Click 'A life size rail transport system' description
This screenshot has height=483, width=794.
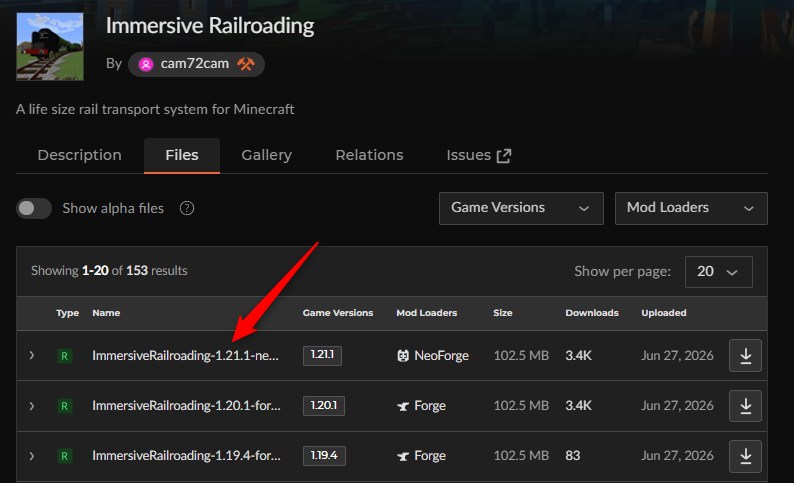pos(155,109)
